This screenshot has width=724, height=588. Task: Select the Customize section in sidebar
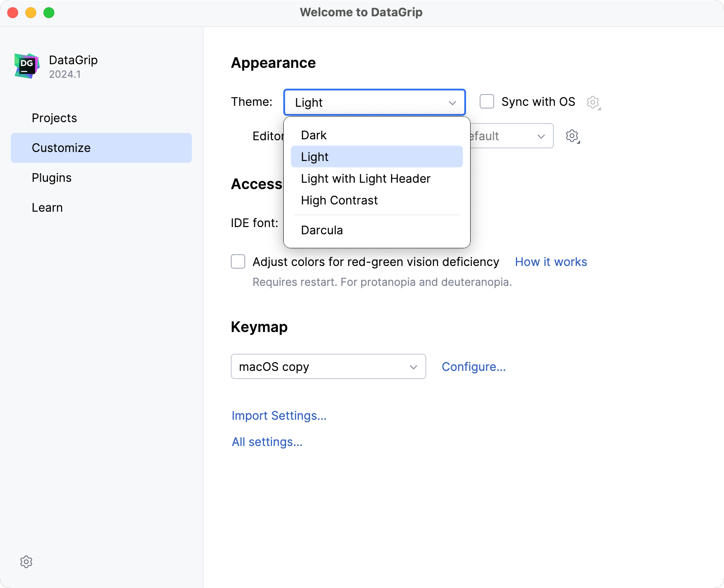pyautogui.click(x=61, y=147)
